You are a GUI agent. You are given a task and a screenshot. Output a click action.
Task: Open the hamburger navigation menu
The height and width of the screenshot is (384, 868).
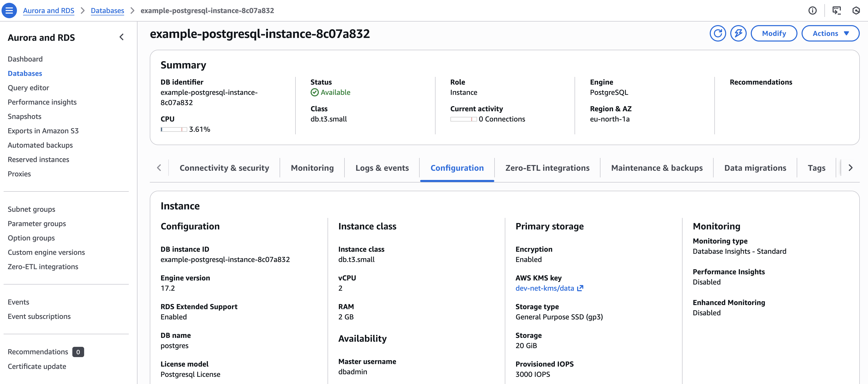point(9,11)
